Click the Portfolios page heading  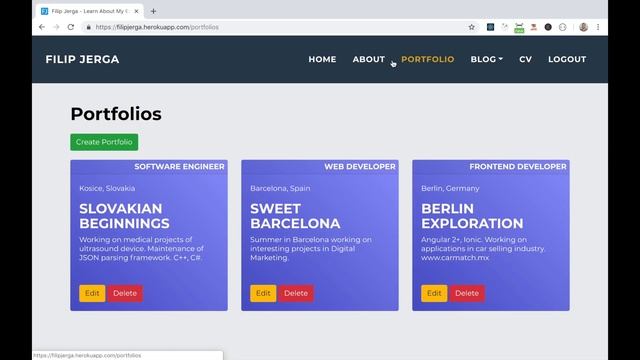point(116,114)
